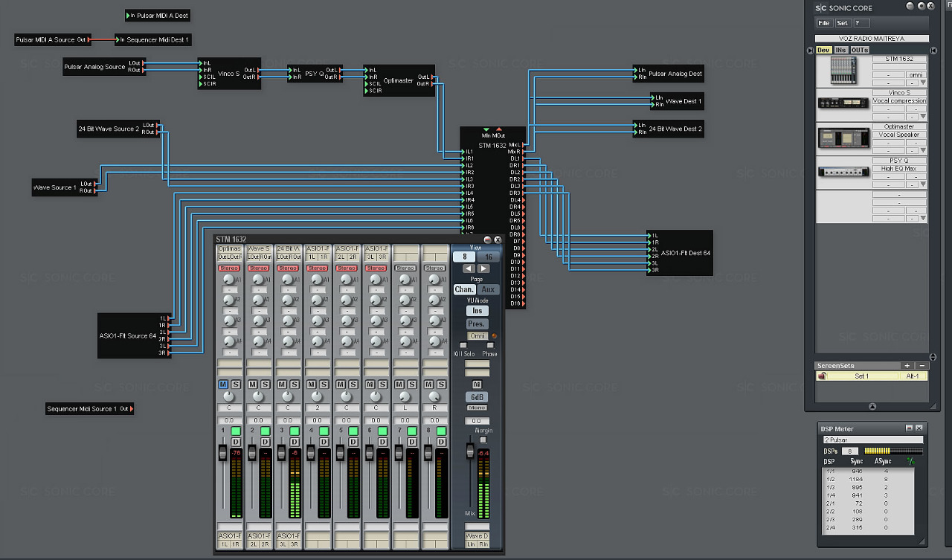952x560 pixels.
Task: Collapse the ScreenSets panel with up arrow
Action: [x=872, y=406]
